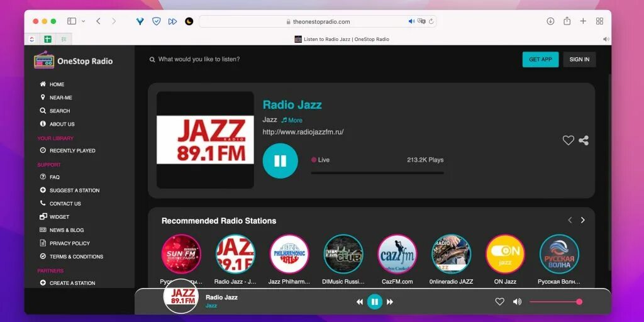Click the blue Y extension icon
The width and height of the screenshot is (644, 322).
point(140,21)
